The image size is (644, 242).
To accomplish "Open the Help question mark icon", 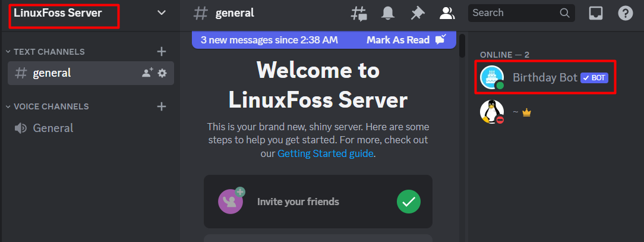I will (625, 13).
